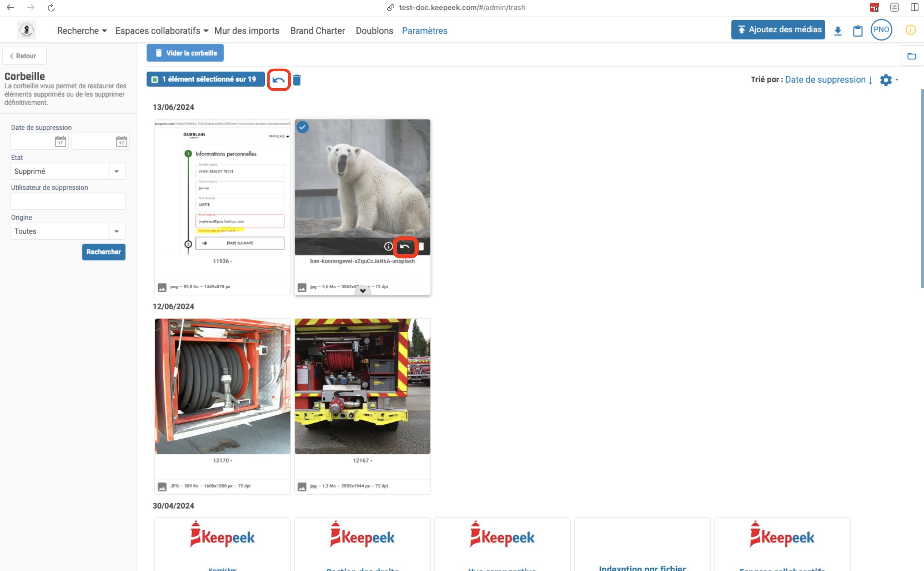Open the browser reader or tab options icon
Image resolution: width=924 pixels, height=571 pixels.
[x=894, y=7]
